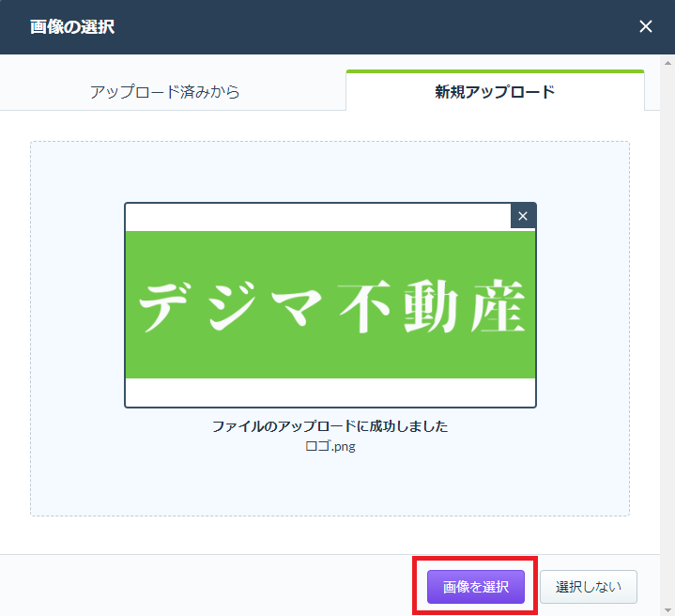
Task: Click the ファイルのアップロードに成功しました message
Action: [330, 426]
